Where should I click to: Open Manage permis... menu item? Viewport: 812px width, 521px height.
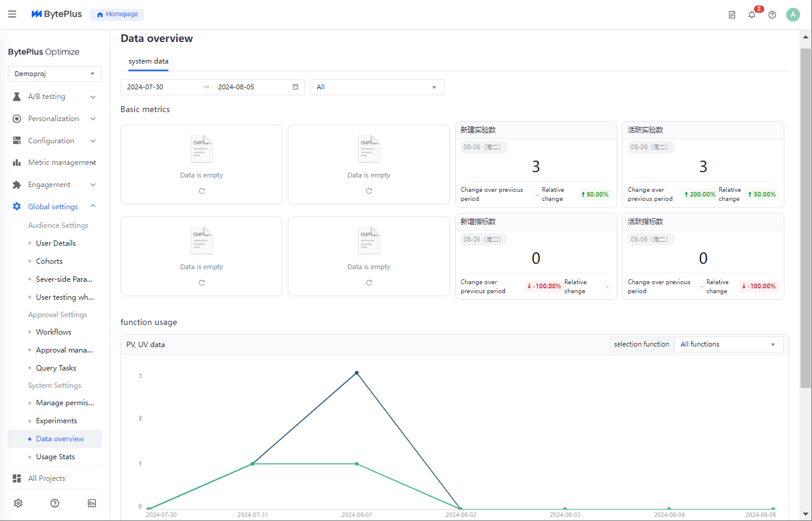tap(65, 403)
